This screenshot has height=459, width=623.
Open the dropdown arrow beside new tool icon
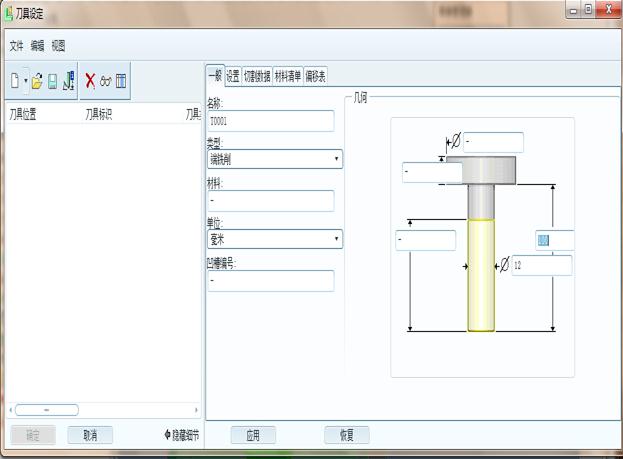[25, 81]
